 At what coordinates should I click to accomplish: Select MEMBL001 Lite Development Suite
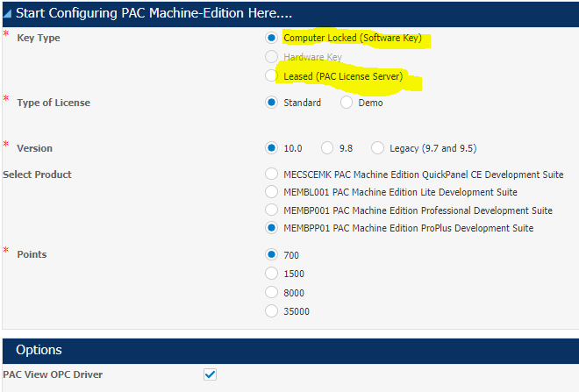[x=271, y=191]
